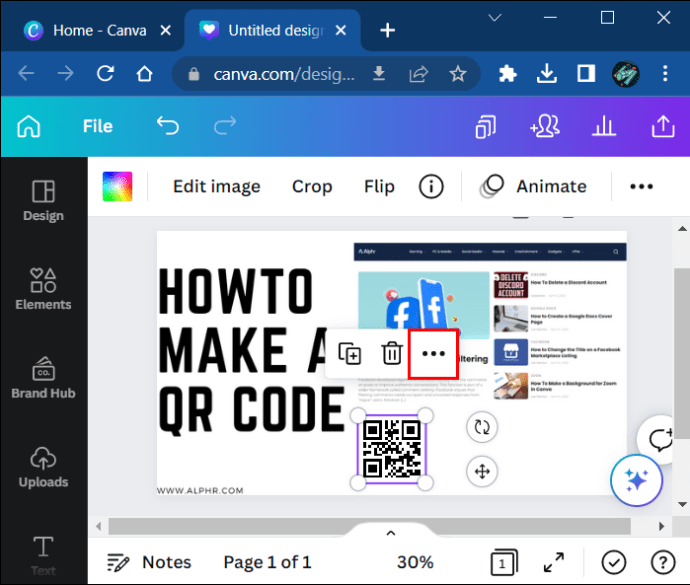This screenshot has height=585, width=690.
Task: Share this page from address bar
Action: [x=418, y=74]
